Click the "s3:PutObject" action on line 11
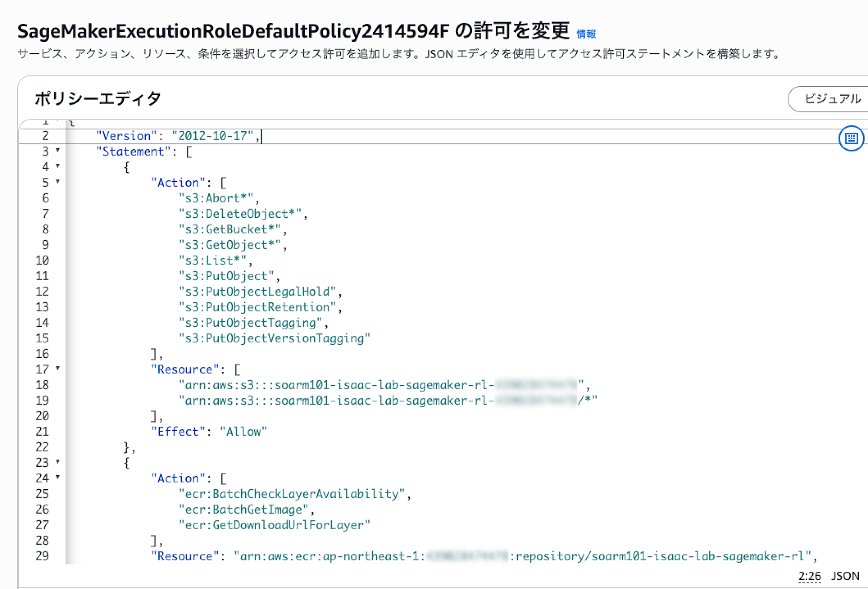 pyautogui.click(x=229, y=276)
